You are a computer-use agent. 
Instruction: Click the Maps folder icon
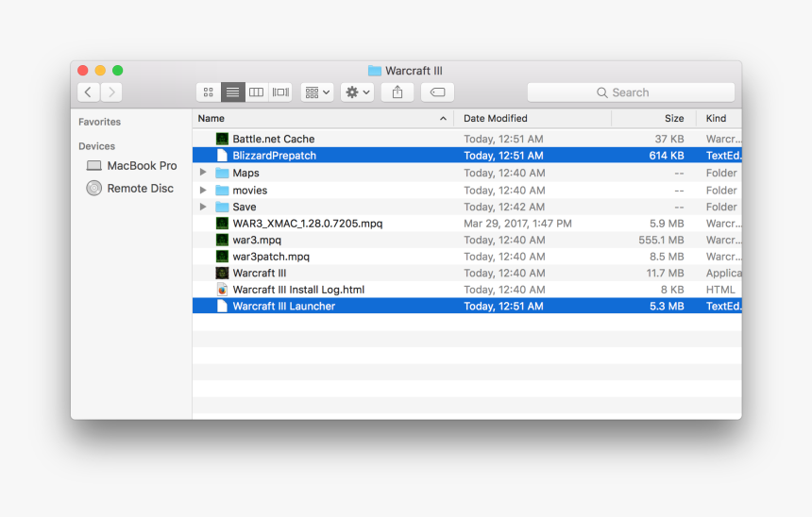coord(222,173)
